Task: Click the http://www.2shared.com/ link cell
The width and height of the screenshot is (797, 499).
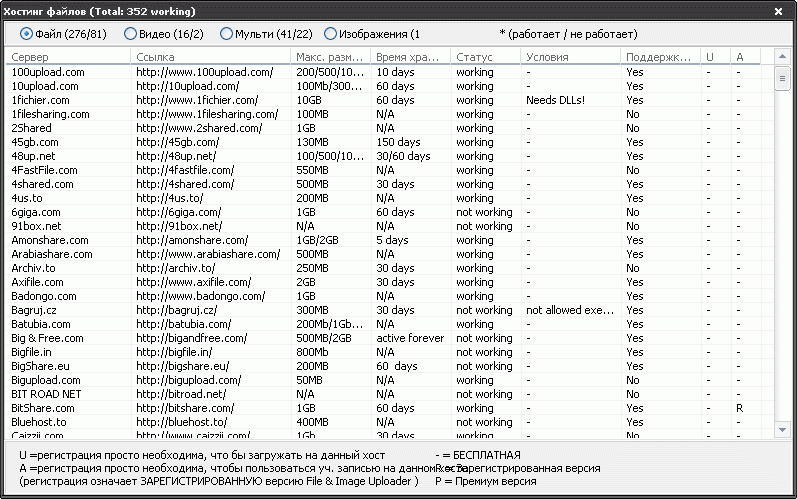Action: (x=199, y=128)
